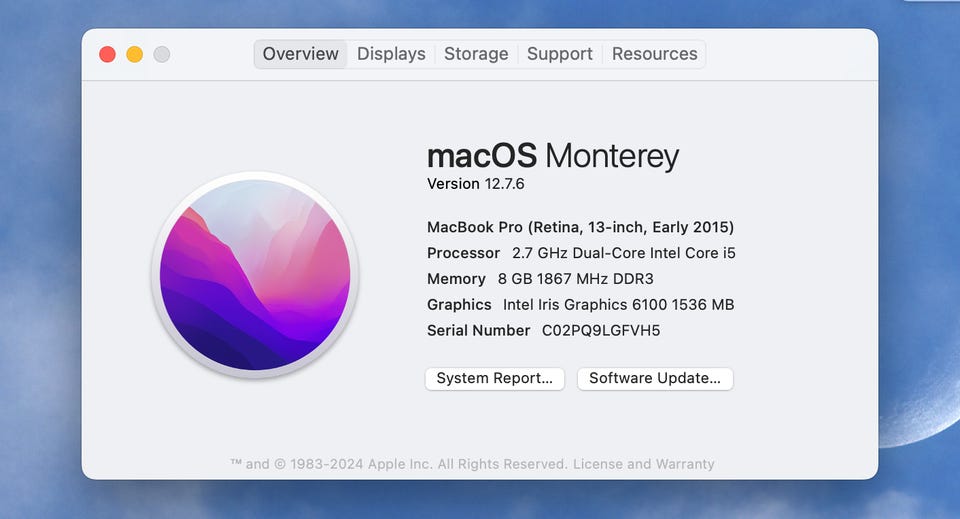
Task: Go to the Support tab
Action: (560, 54)
